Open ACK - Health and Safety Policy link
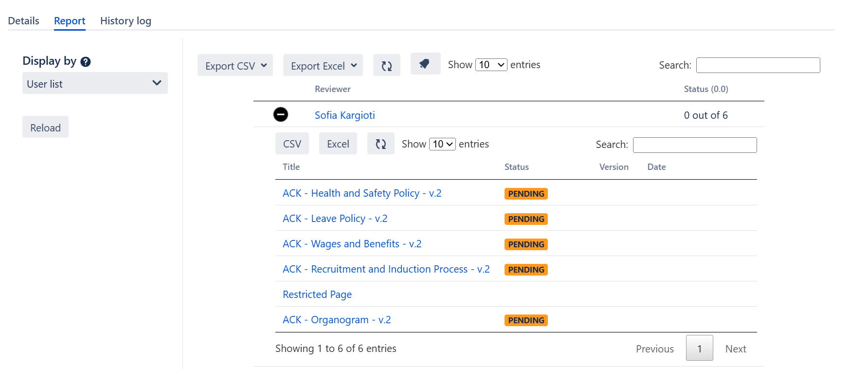868x369 pixels. tap(362, 193)
